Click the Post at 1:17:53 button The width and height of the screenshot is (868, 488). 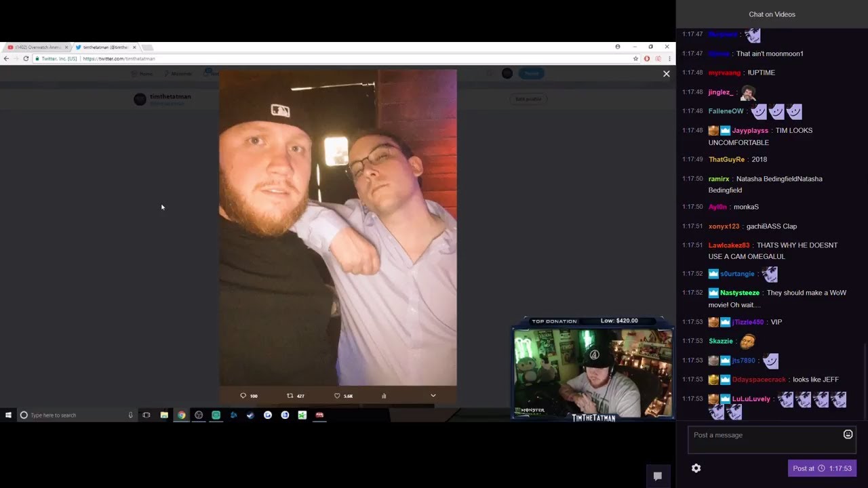click(x=822, y=468)
